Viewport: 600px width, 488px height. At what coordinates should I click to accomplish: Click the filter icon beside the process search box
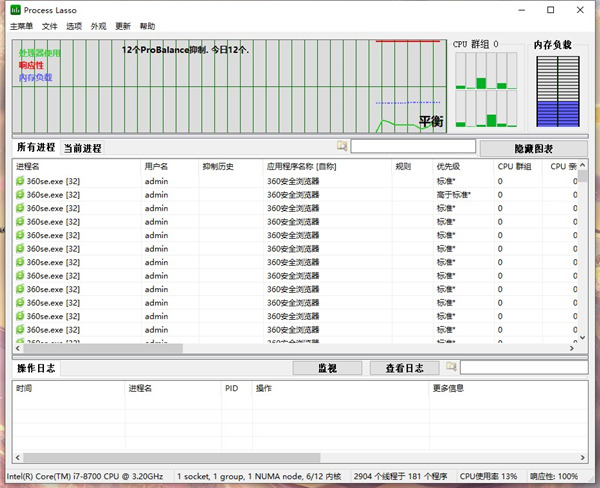pos(342,146)
